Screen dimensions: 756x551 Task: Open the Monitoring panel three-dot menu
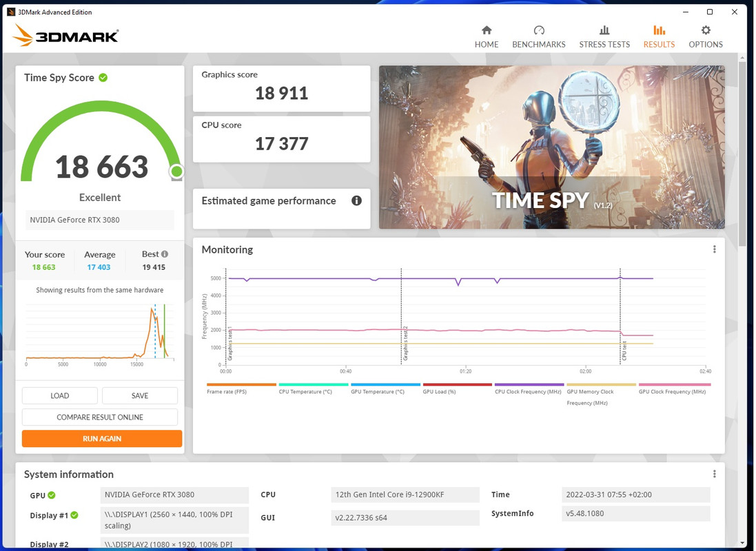pos(714,249)
